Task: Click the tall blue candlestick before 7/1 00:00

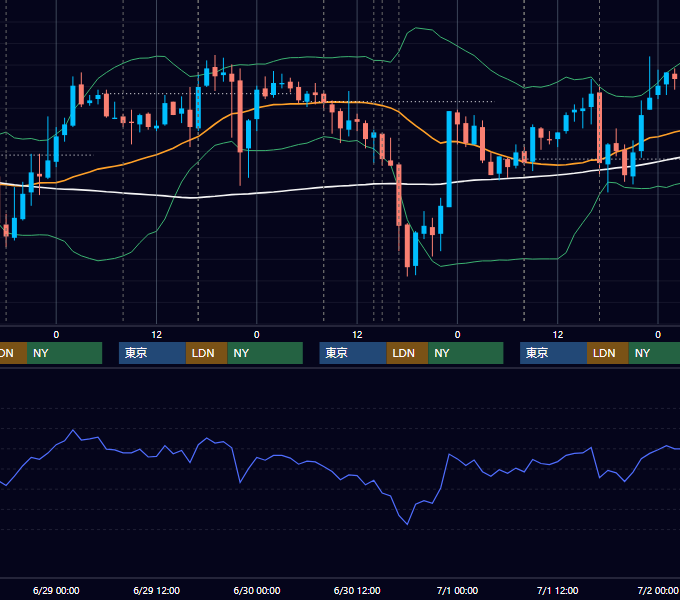Action: (x=449, y=159)
